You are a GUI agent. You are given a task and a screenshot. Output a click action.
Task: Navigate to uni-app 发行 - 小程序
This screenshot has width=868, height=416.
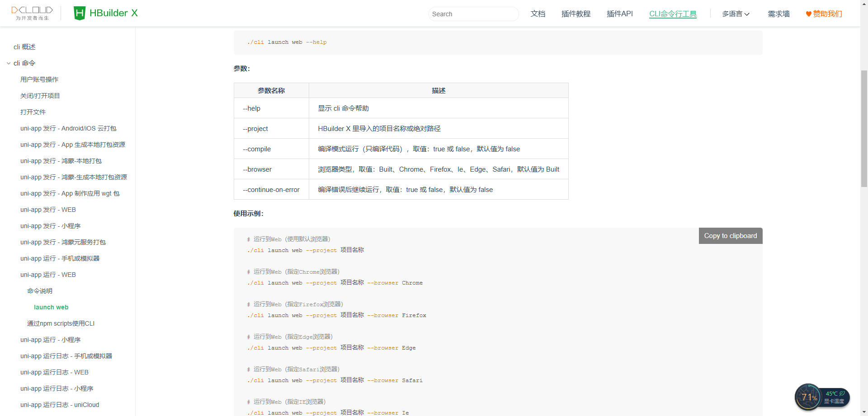[x=50, y=226]
